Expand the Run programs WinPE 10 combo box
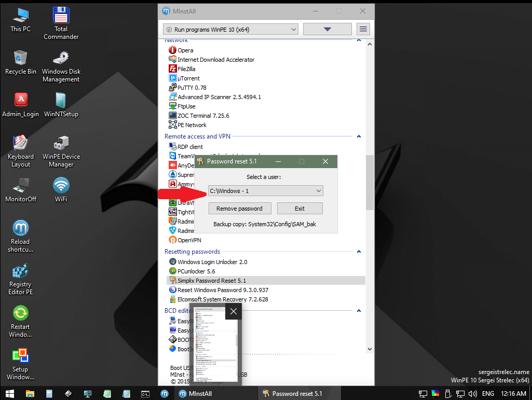 231,29
